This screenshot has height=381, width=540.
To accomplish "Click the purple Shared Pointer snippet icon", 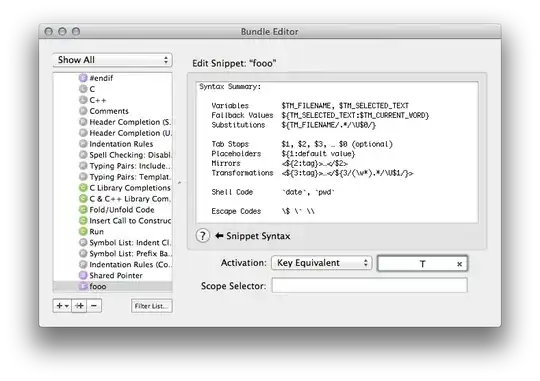I will (83, 275).
